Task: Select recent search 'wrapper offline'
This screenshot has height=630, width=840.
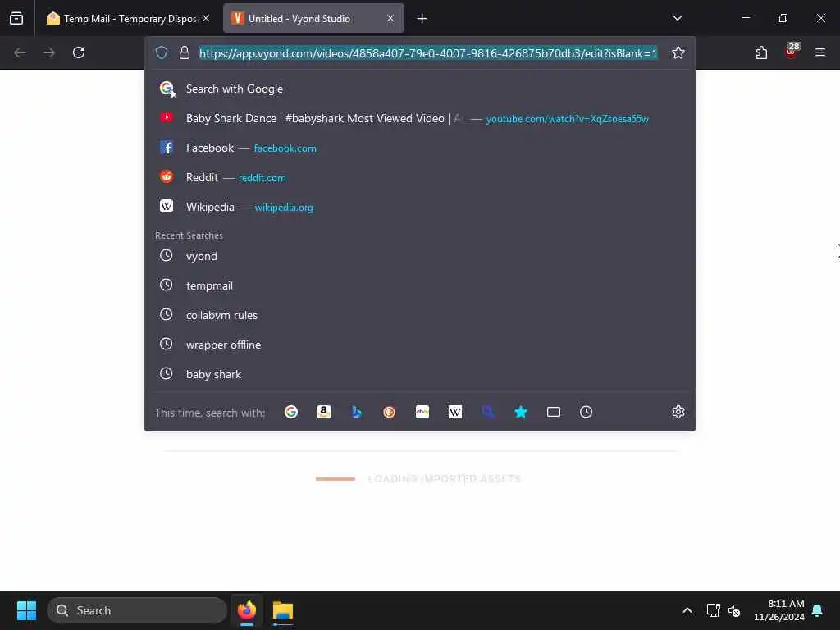Action: click(420, 345)
